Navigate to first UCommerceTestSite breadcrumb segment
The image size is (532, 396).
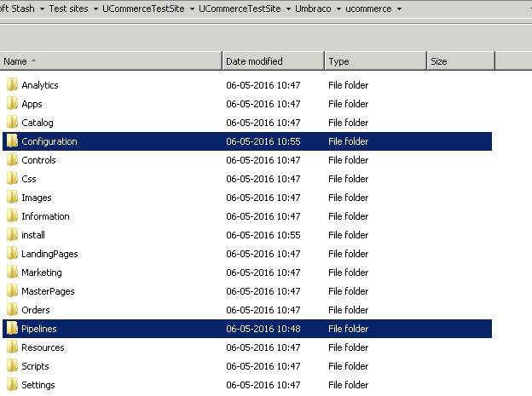143,9
